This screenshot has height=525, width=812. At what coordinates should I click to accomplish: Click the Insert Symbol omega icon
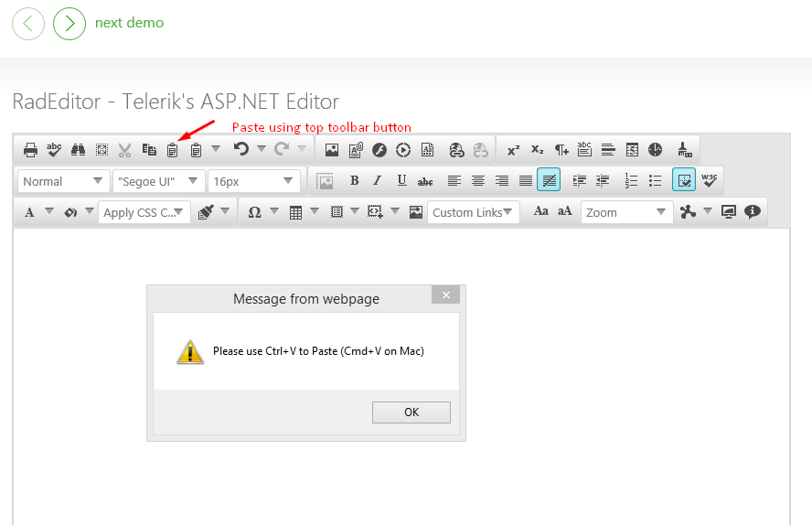coord(254,212)
